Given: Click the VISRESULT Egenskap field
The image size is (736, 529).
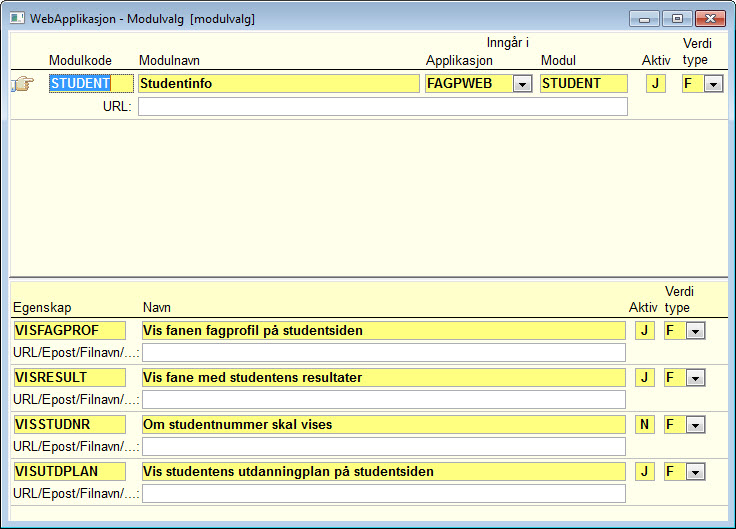Looking at the screenshot, I should (69, 377).
